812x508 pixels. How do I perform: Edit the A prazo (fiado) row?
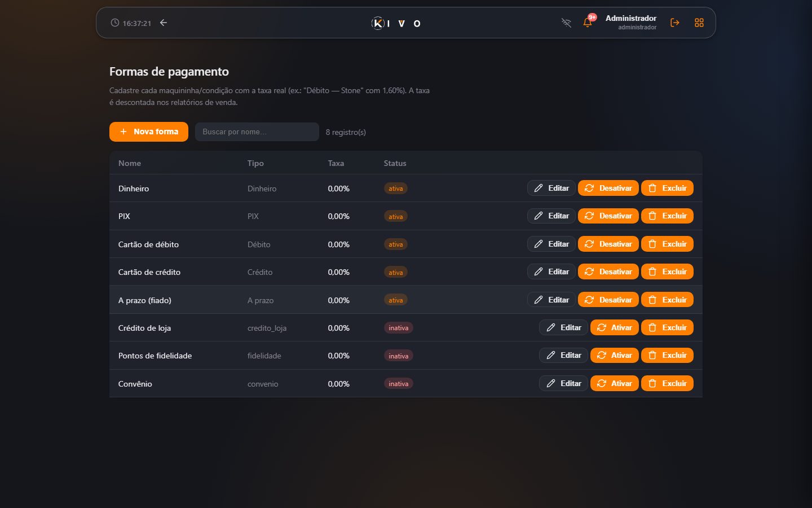551,300
